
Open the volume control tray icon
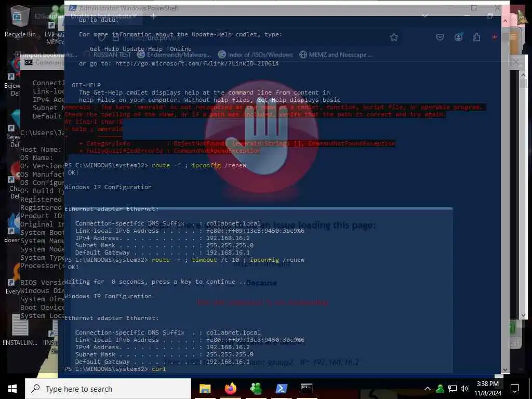click(x=464, y=389)
